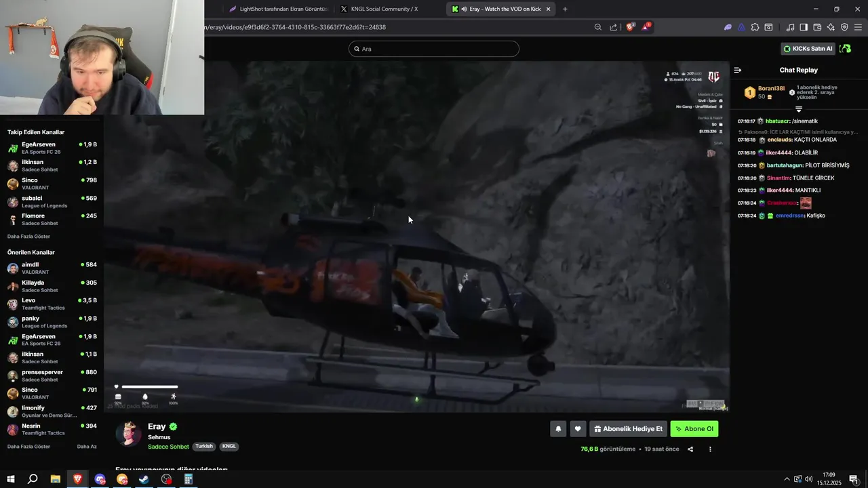Open the panky League of Legends channel
The image size is (868, 488).
[52, 322]
